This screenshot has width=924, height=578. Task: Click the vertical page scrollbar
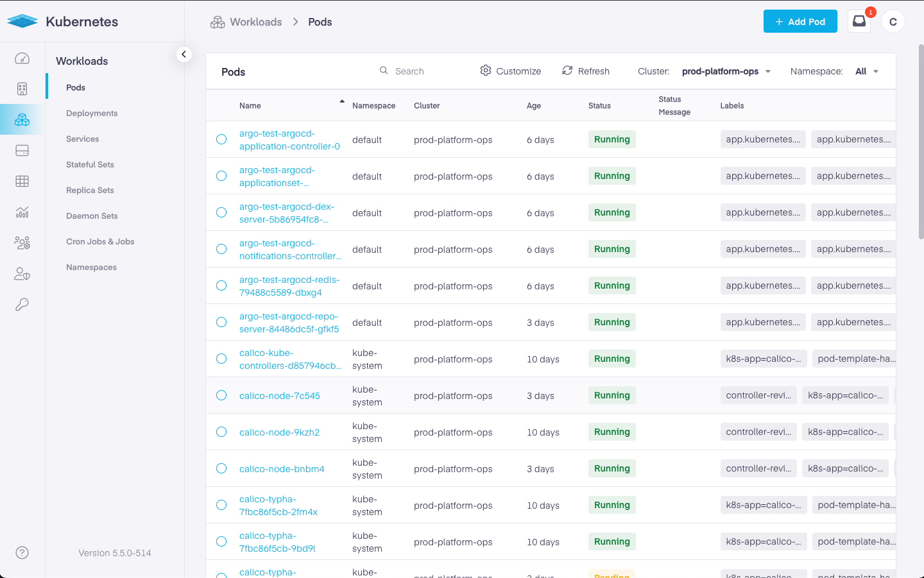(921, 141)
